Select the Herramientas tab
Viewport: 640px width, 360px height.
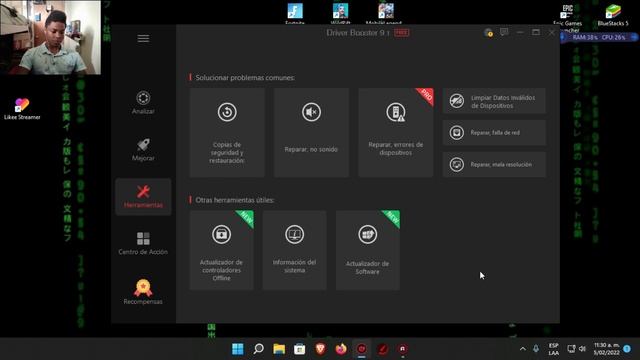(x=143, y=197)
